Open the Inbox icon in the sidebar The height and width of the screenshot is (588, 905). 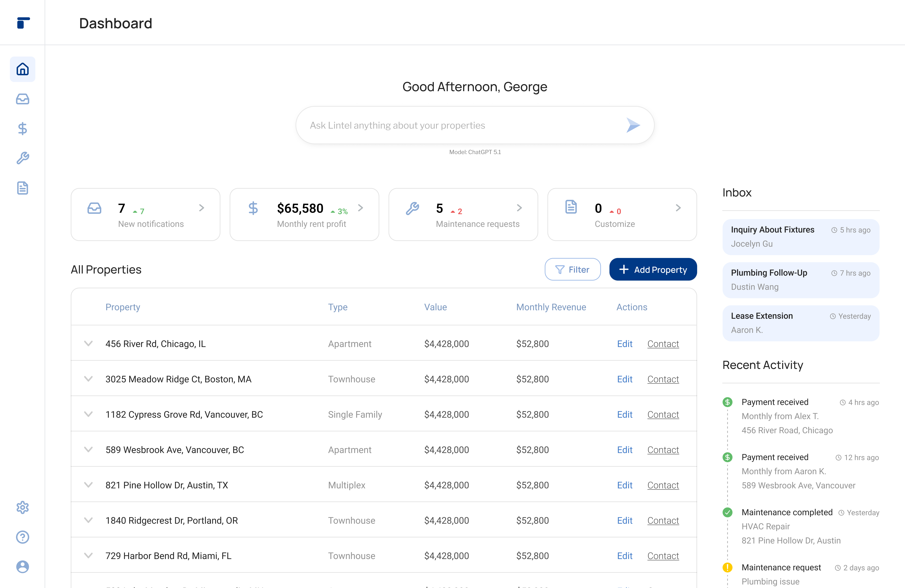pyautogui.click(x=22, y=99)
